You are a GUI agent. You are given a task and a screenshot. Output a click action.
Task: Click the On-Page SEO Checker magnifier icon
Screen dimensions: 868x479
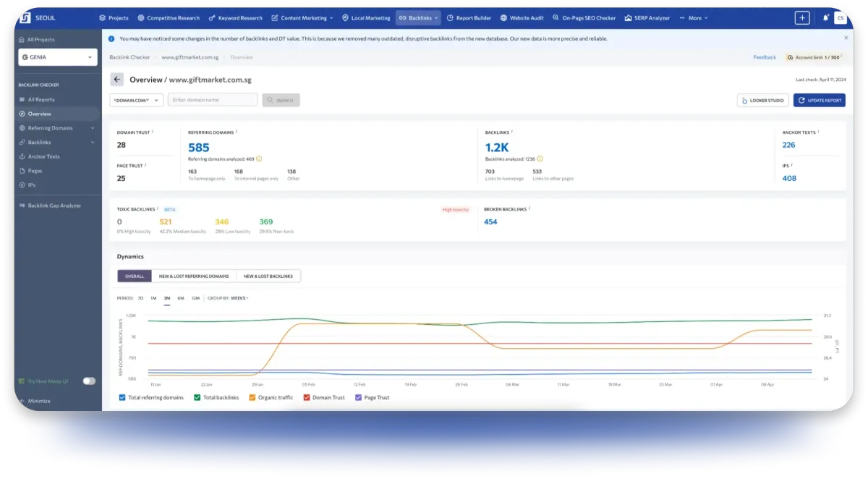pos(556,18)
